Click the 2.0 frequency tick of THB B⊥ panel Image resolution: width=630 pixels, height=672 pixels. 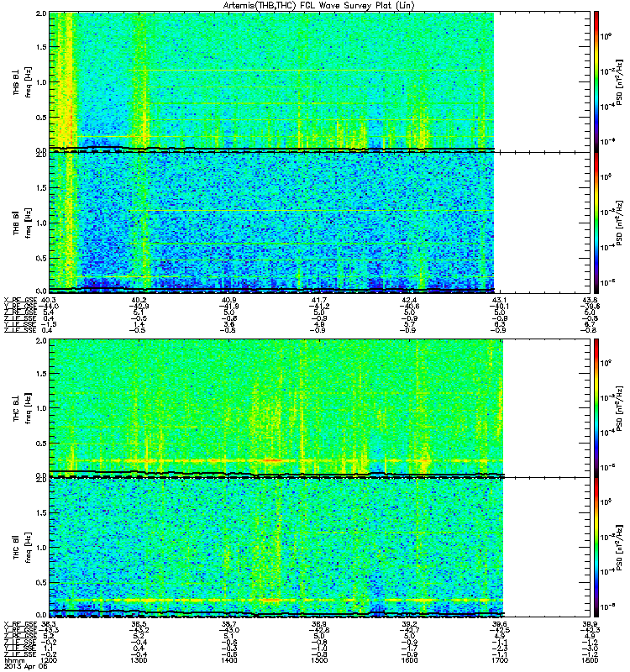41,13
